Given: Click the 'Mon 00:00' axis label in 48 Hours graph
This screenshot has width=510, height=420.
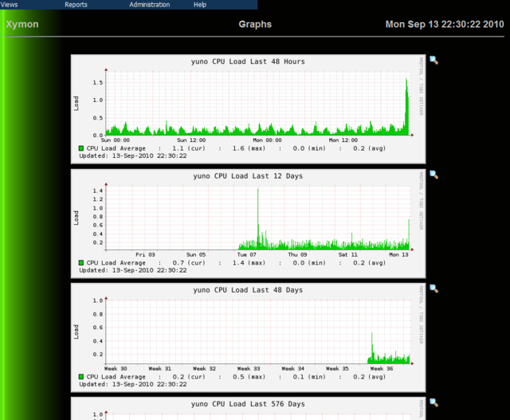Looking at the screenshot, I should pyautogui.click(x=267, y=140).
